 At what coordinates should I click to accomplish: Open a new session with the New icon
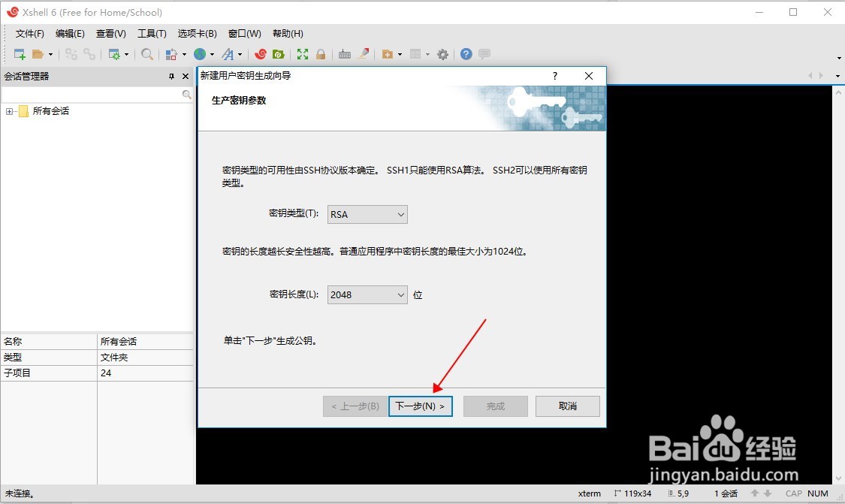tap(18, 54)
